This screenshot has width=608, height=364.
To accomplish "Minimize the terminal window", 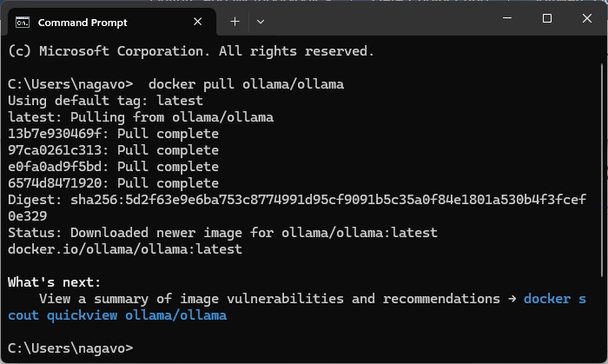I will coord(506,18).
